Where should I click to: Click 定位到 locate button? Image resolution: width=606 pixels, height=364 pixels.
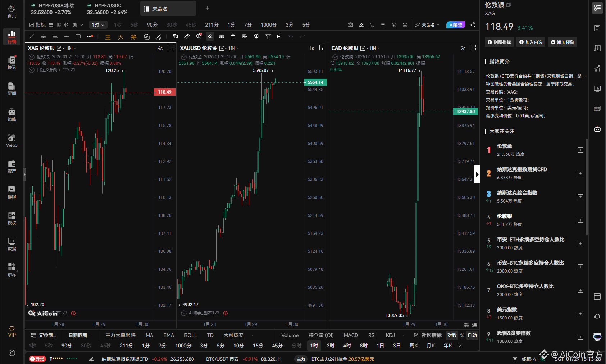click(44, 335)
